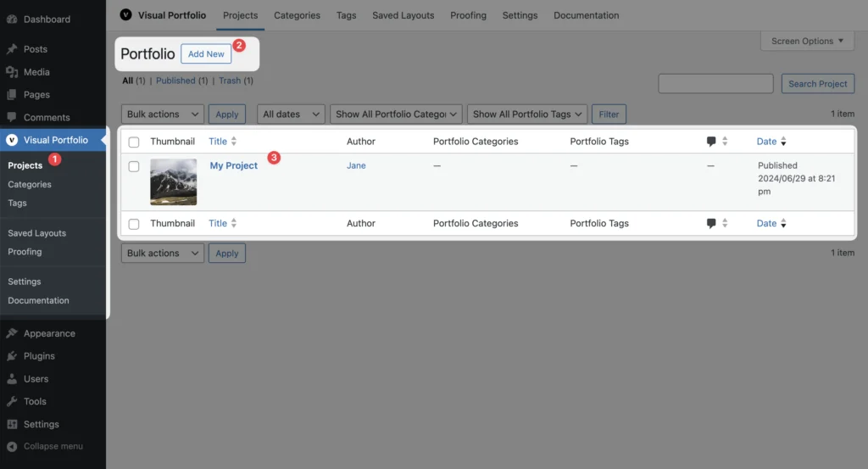Click the Tools wrench icon

click(x=12, y=401)
